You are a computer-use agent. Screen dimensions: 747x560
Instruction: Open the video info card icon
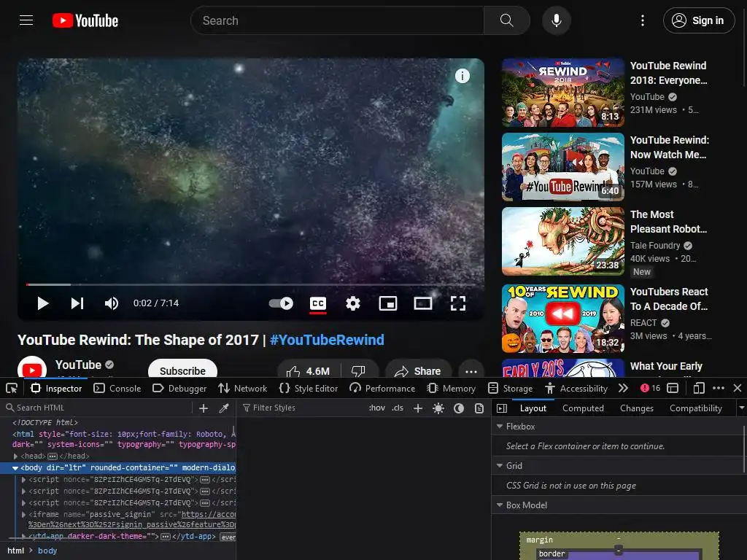click(x=462, y=76)
